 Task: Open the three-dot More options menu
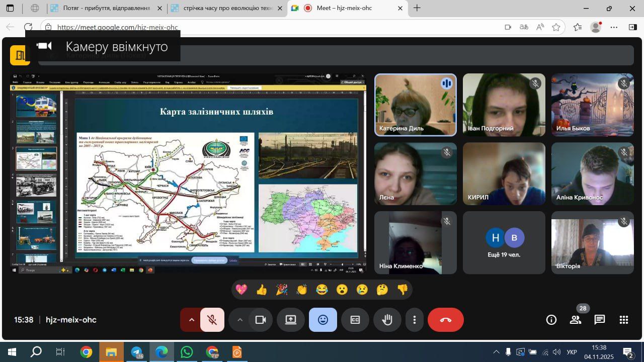414,320
